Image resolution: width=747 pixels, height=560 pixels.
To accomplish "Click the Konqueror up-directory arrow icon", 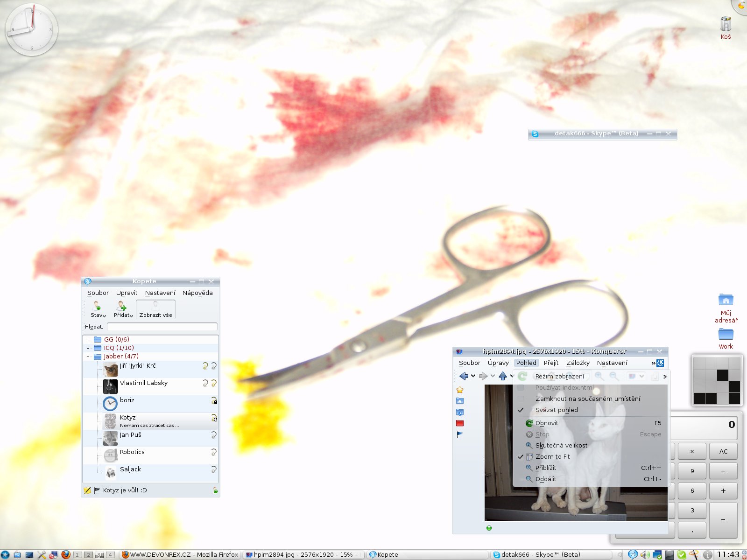I will [503, 376].
